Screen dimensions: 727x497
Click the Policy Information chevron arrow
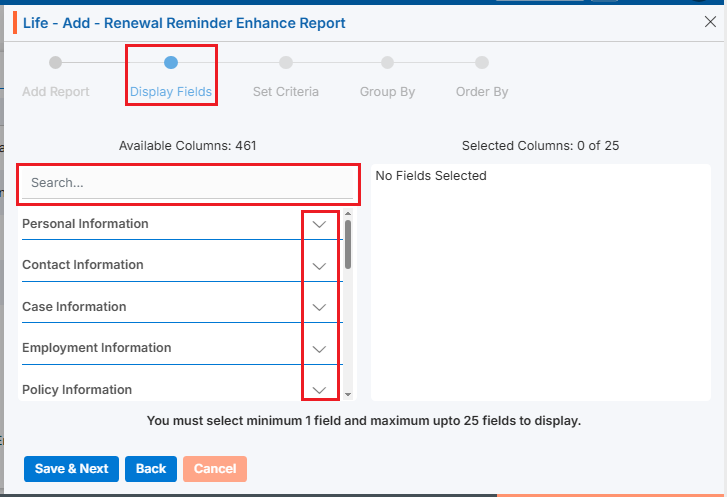[x=320, y=390]
